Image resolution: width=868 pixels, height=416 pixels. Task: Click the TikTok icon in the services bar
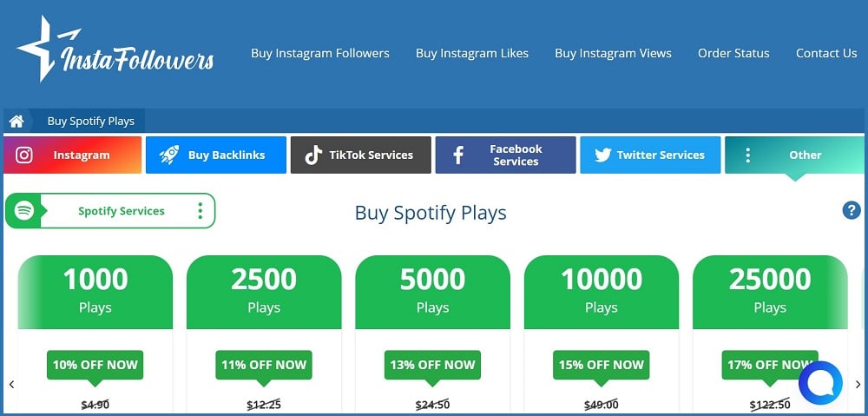point(313,155)
